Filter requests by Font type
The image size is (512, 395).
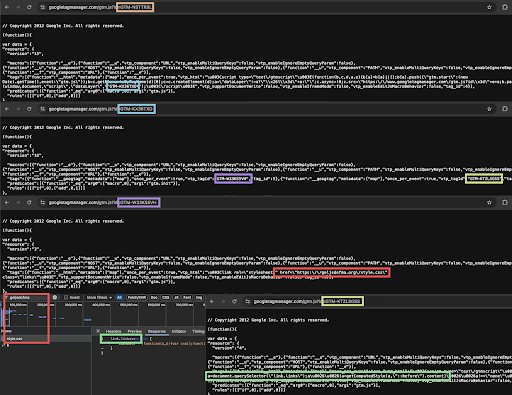(x=187, y=297)
